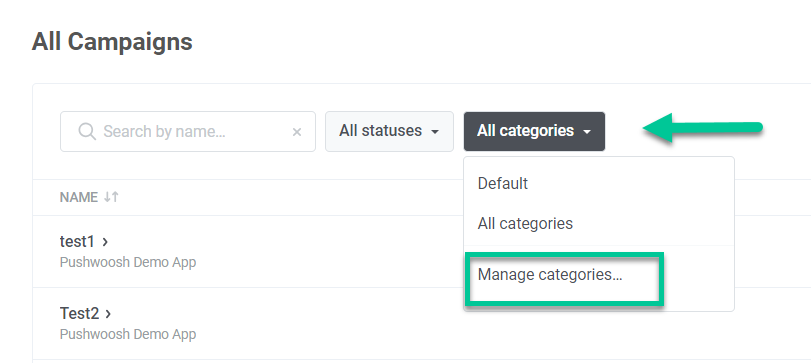Viewport: 811px width, 363px height.
Task: Open the All statuses dropdown
Action: 389,131
